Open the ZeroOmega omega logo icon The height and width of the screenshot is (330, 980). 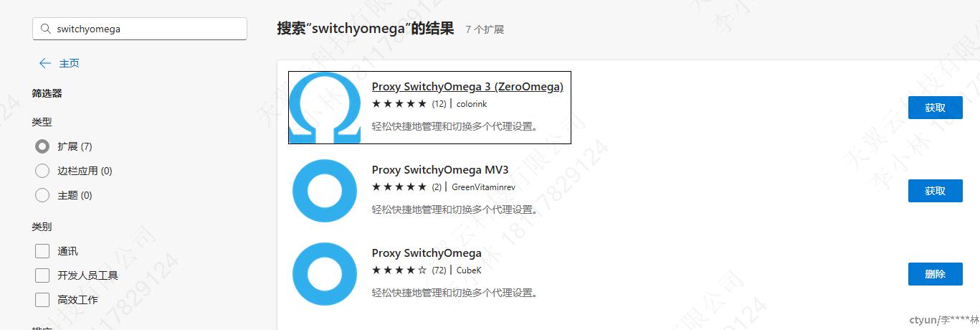[325, 108]
